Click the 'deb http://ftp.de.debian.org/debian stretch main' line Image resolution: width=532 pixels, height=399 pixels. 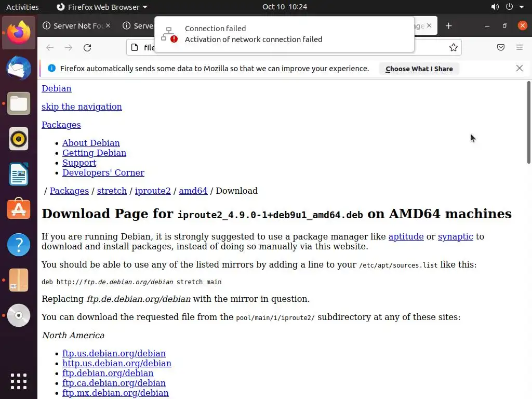131,282
